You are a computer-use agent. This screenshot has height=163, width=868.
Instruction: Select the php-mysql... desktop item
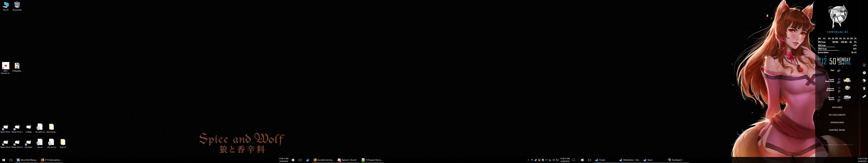(x=51, y=129)
